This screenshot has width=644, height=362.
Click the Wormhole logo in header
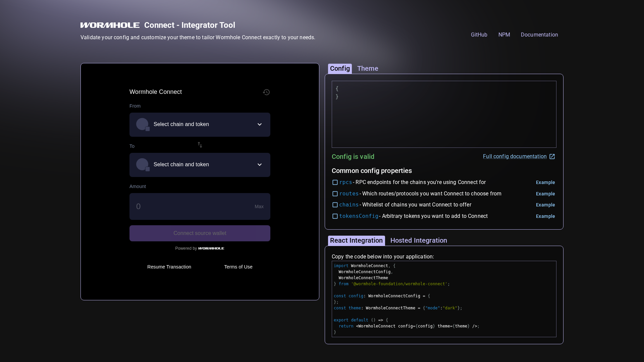pos(110,25)
